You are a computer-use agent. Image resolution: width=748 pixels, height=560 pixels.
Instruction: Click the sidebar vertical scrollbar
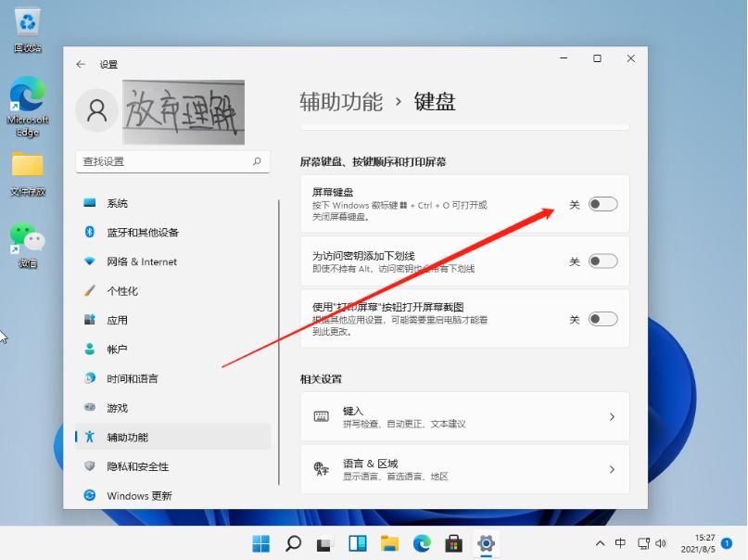(279, 342)
